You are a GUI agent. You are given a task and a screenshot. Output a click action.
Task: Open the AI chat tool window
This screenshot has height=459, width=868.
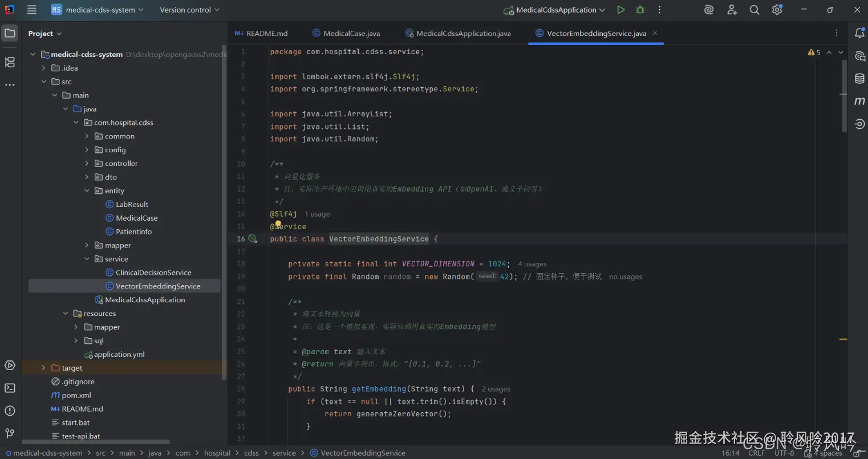click(859, 56)
